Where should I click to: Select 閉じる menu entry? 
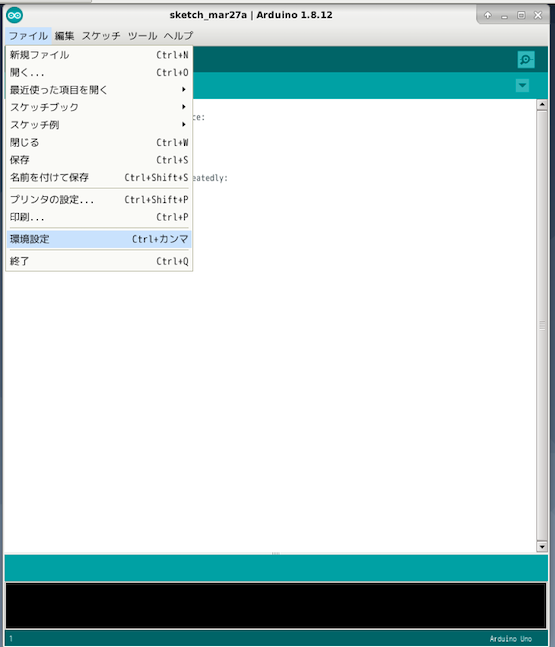[99, 142]
